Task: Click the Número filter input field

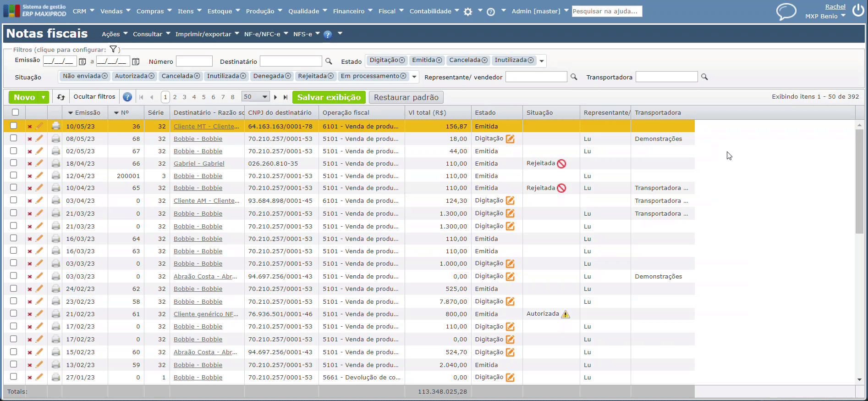Action: 194,61
